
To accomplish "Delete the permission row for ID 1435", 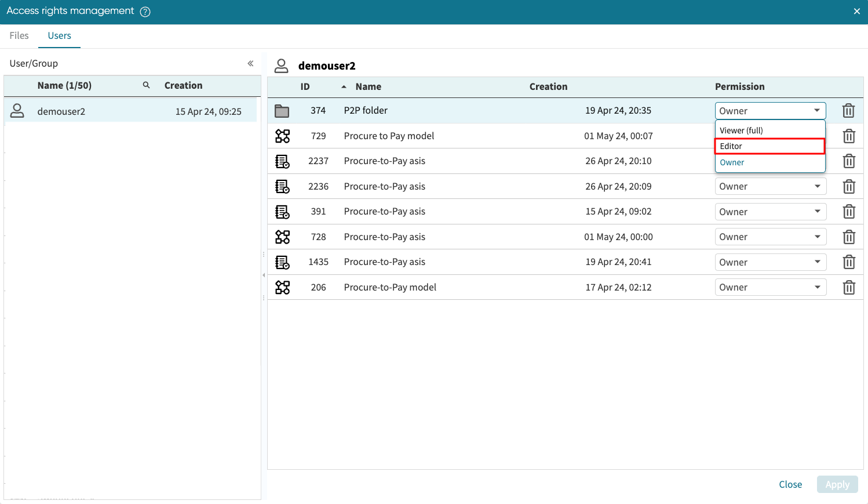I will pos(848,262).
